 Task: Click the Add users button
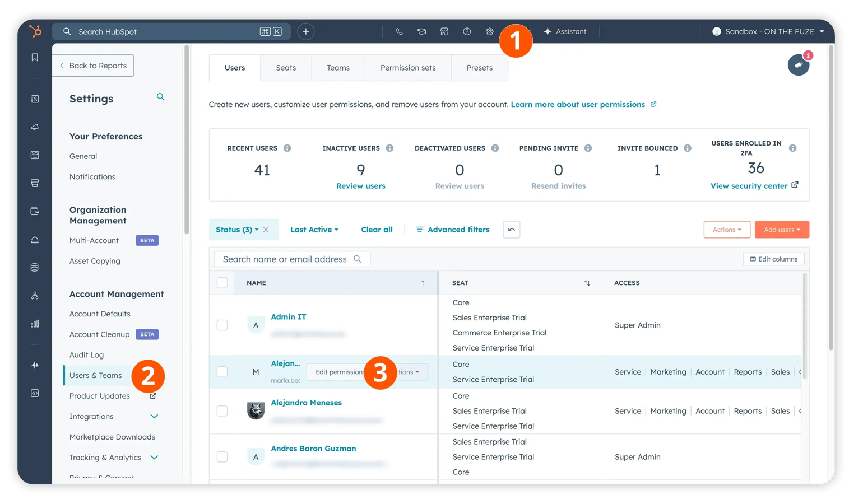pos(781,230)
